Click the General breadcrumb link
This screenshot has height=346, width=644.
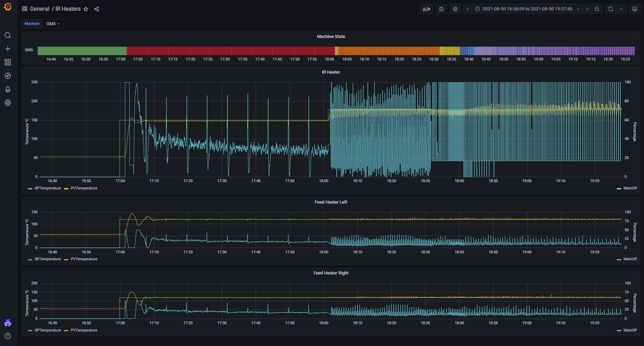click(x=40, y=9)
